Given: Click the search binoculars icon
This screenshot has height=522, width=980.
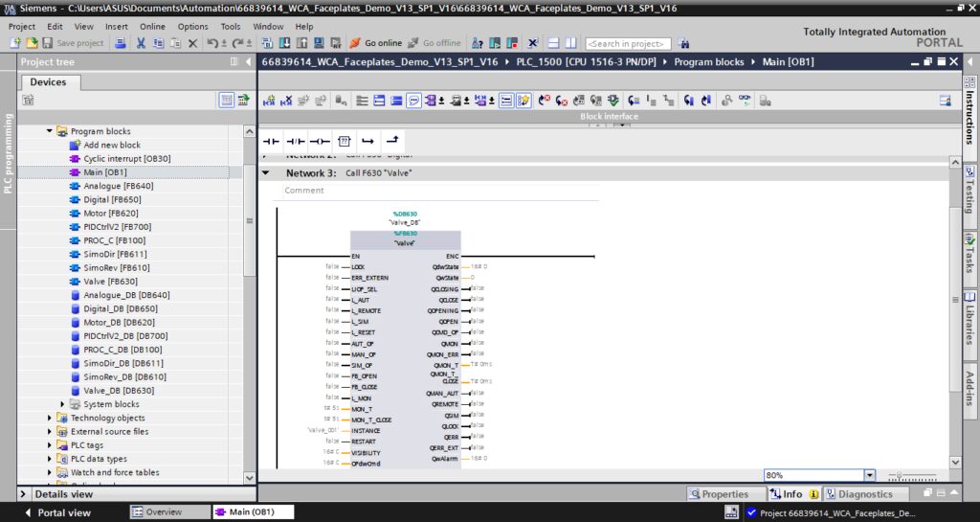Looking at the screenshot, I should point(683,43).
